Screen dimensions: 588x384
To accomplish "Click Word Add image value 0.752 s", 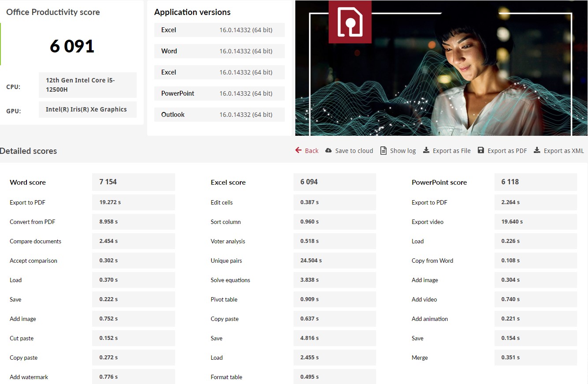I will (x=134, y=319).
